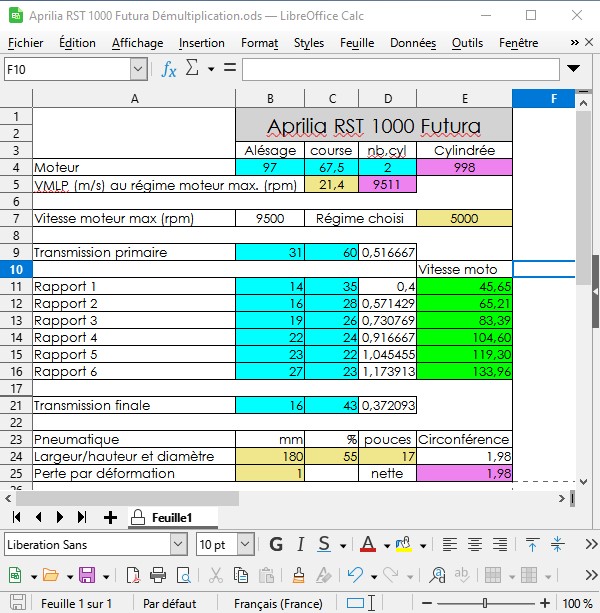Open the font size dropdown list
The image size is (600, 613).
(245, 544)
